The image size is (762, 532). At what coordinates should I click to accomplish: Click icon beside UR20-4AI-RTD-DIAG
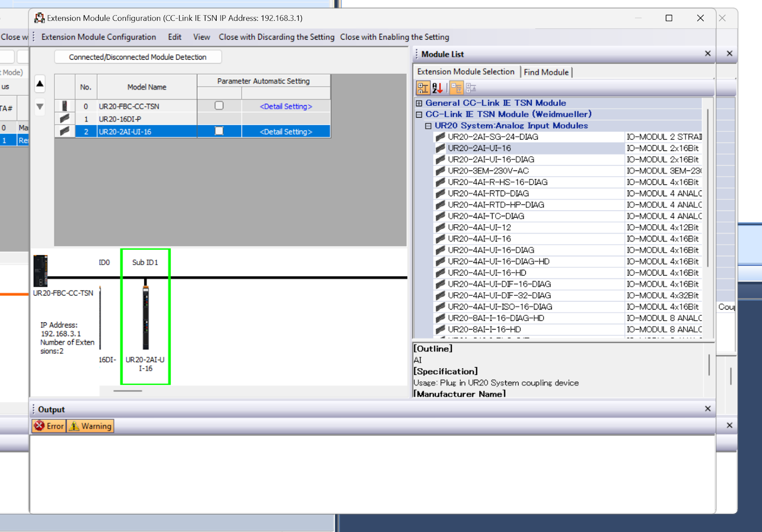point(441,193)
